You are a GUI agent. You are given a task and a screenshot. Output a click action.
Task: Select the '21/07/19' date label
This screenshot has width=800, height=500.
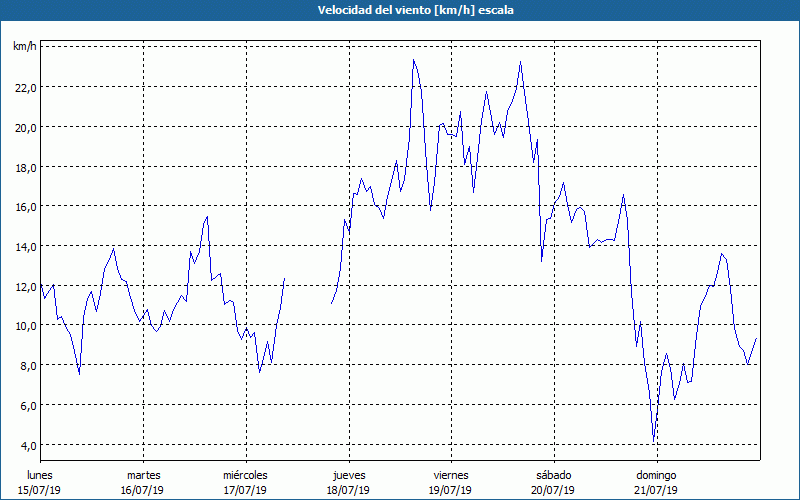coord(656,490)
